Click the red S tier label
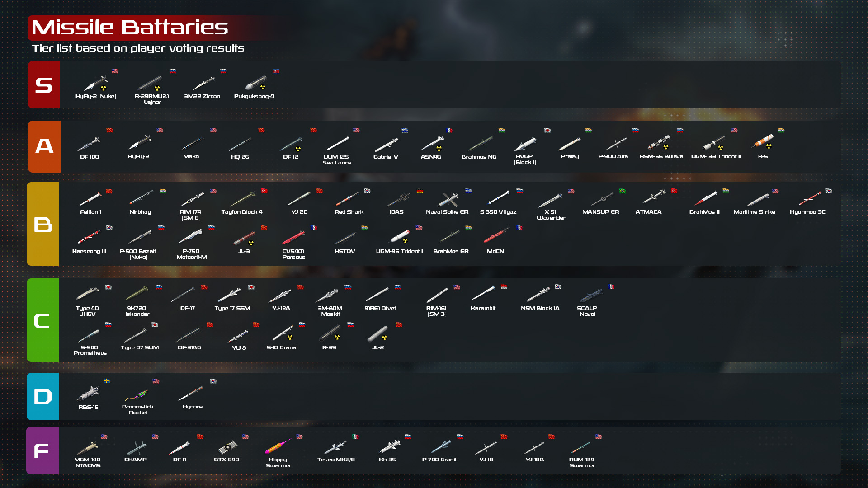Image resolution: width=868 pixels, height=488 pixels. (44, 85)
